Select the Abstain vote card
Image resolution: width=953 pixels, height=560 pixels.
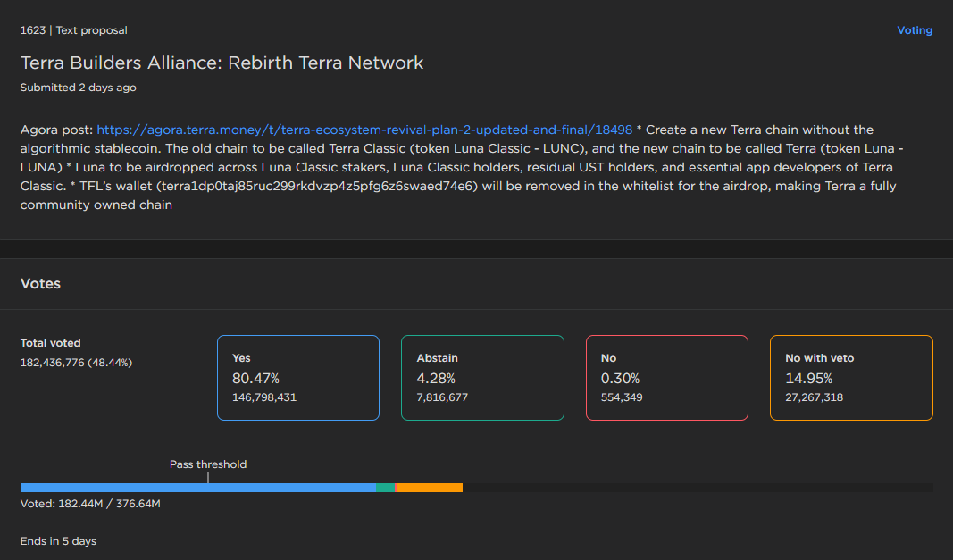click(482, 378)
